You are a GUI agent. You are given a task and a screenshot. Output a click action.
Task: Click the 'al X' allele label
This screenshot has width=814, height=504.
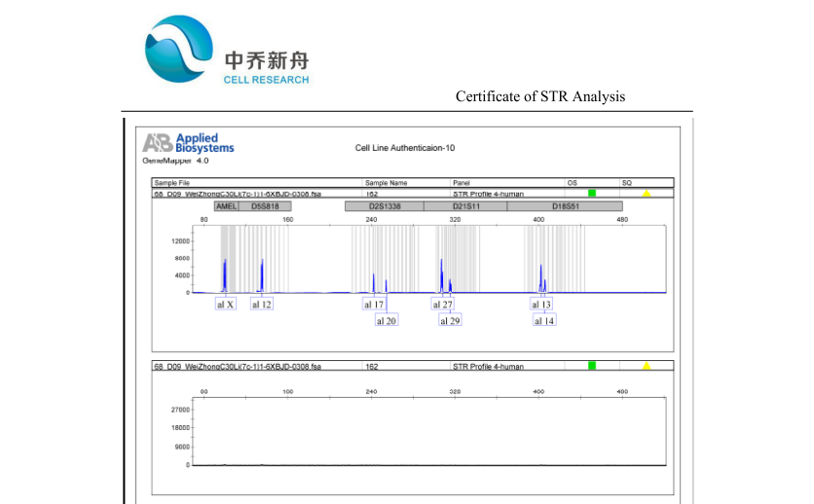(225, 305)
